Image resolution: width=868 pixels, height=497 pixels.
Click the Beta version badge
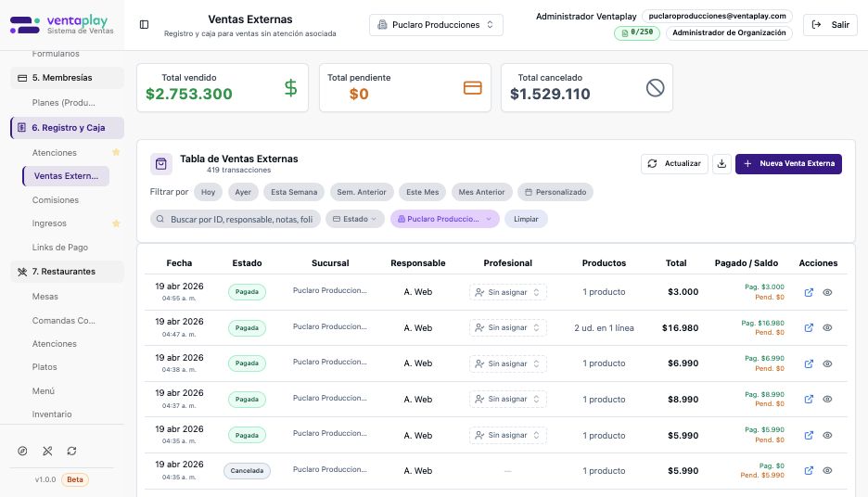(75, 479)
